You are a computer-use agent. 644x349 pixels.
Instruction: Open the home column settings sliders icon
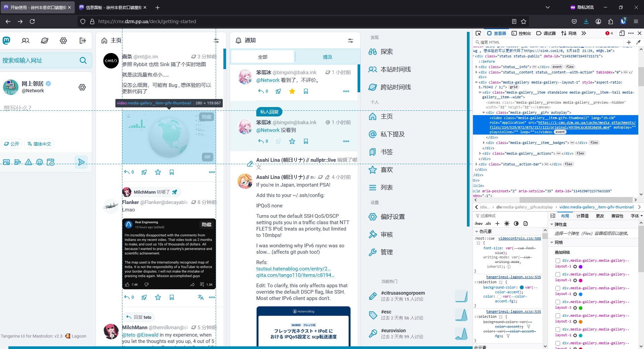[x=216, y=41]
